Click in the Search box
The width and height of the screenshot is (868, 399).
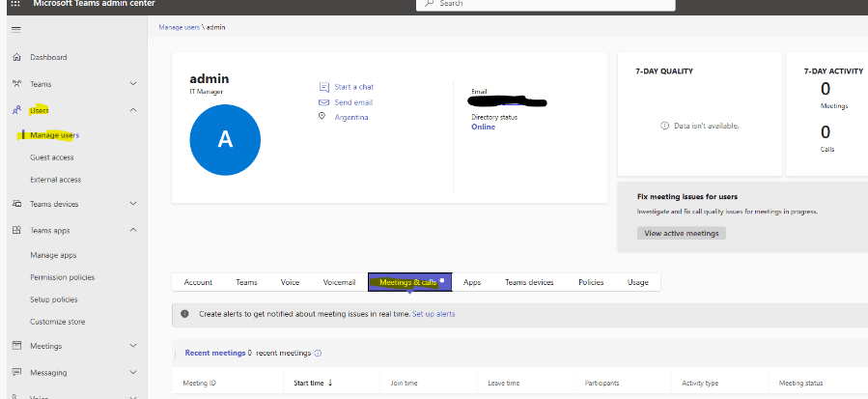tap(546, 4)
